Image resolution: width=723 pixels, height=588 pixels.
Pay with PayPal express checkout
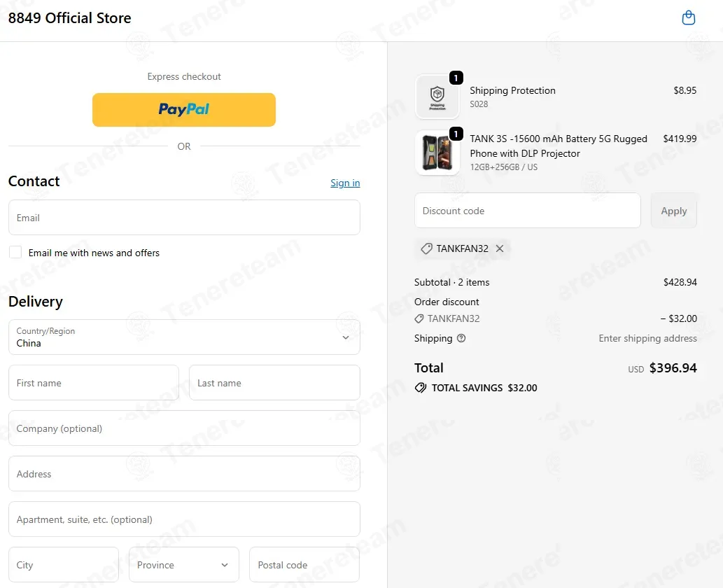[184, 110]
